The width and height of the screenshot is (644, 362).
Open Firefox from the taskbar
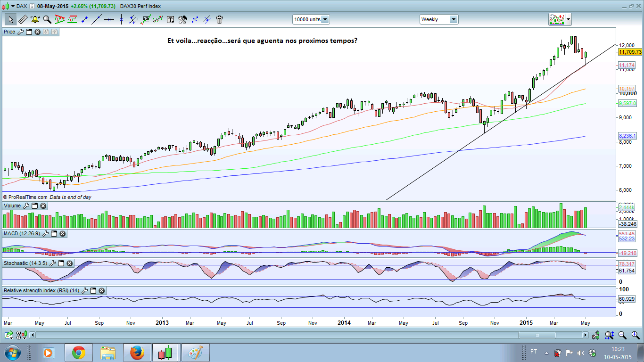(137, 353)
